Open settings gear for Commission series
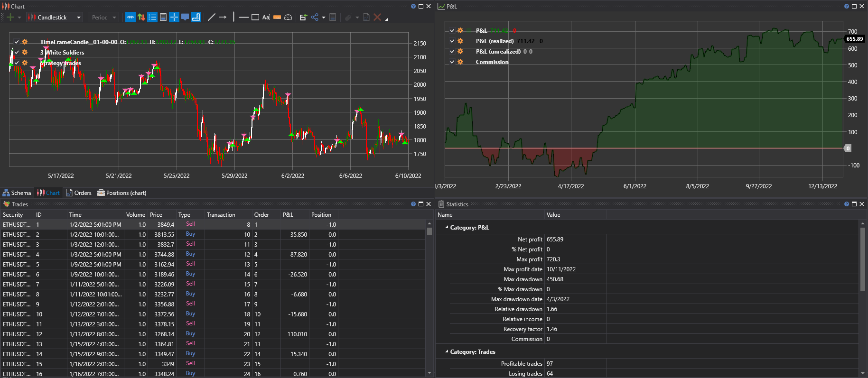The width and height of the screenshot is (868, 378). click(x=460, y=62)
